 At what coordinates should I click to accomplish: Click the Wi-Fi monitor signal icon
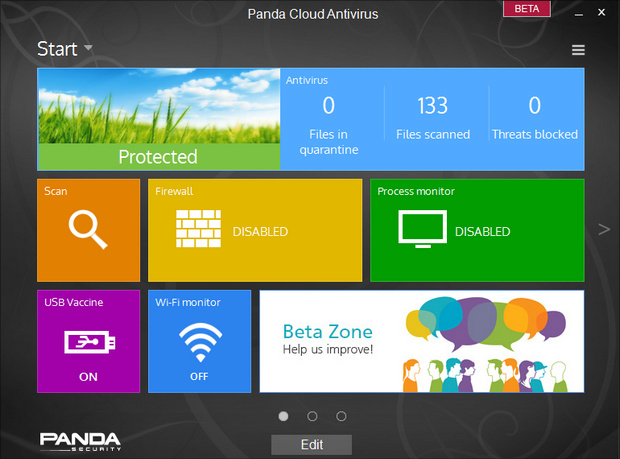click(200, 342)
